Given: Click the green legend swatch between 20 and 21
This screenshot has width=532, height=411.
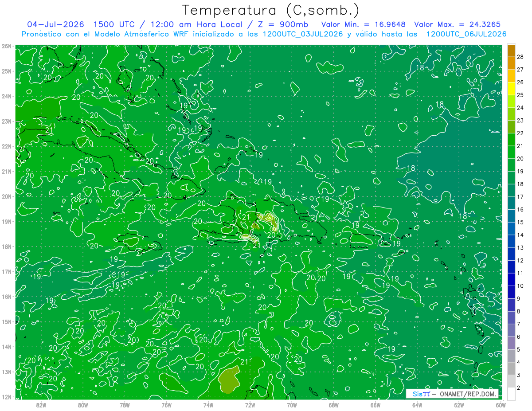Looking at the screenshot, I should pyautogui.click(x=511, y=152).
